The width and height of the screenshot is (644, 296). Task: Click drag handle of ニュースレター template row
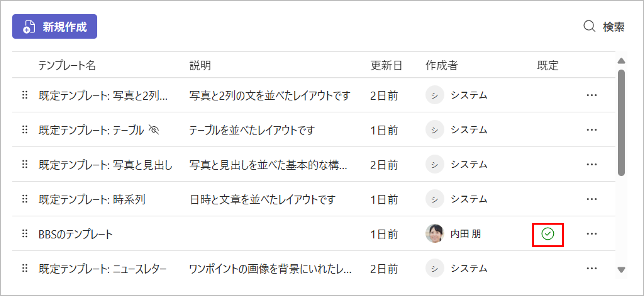pyautogui.click(x=25, y=268)
